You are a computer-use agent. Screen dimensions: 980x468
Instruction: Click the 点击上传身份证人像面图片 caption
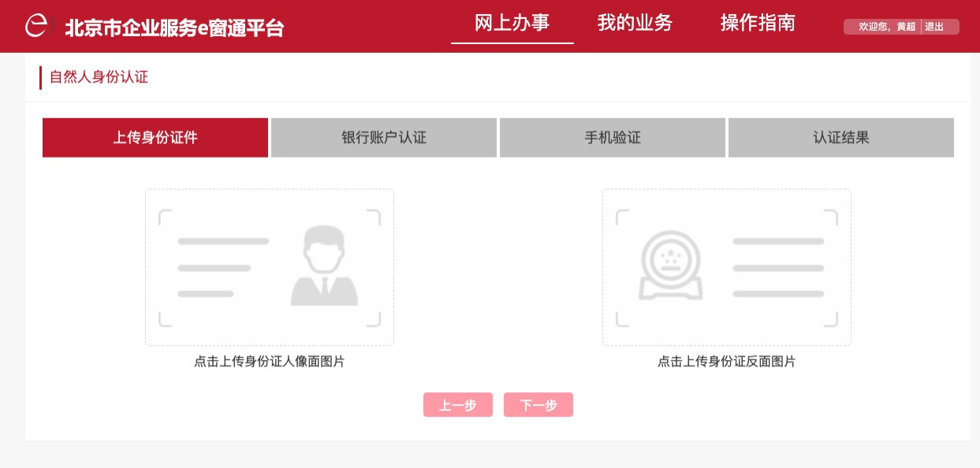point(270,362)
